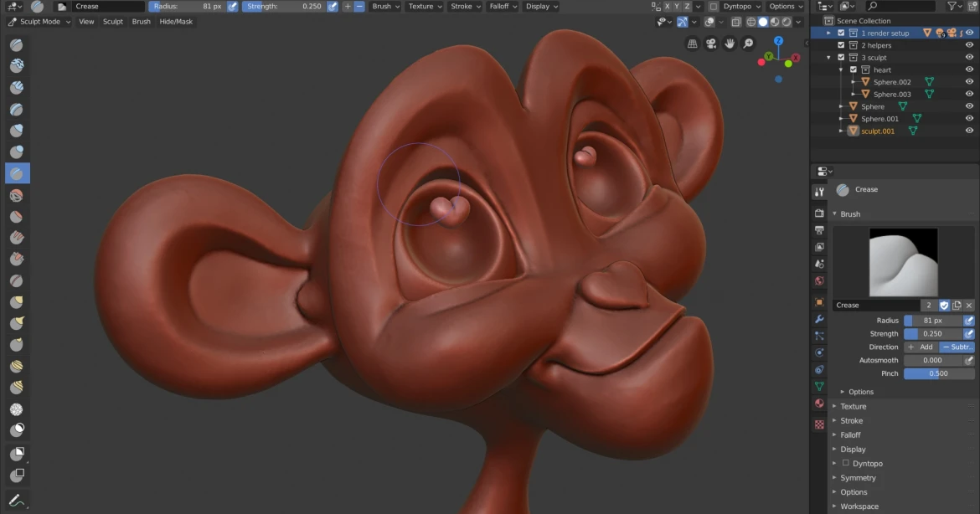Uncheck the 1 render setup collection

841,33
